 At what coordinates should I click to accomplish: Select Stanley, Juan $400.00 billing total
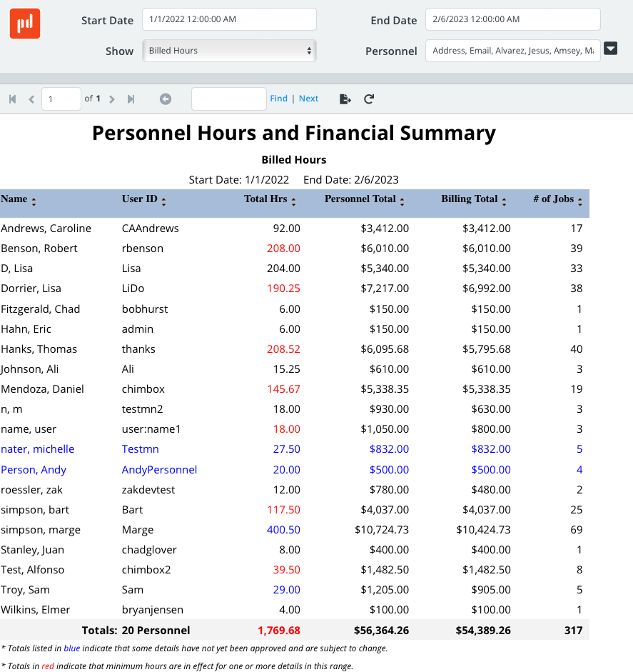coord(491,550)
